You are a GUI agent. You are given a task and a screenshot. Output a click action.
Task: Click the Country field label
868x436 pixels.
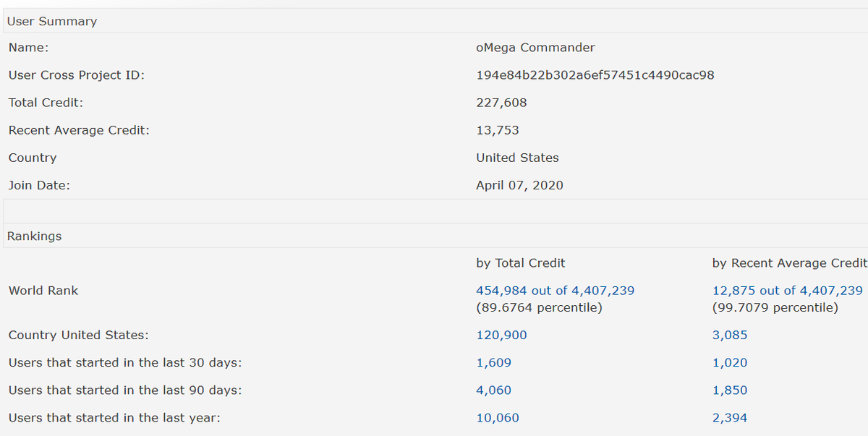coord(33,158)
